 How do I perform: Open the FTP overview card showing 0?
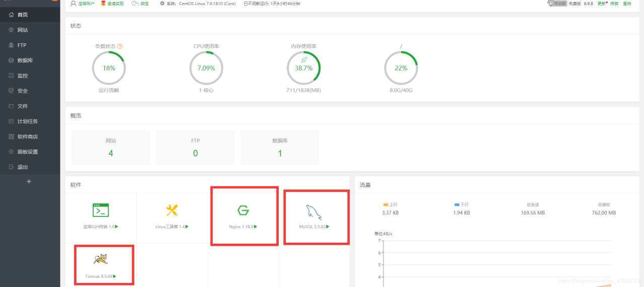pyautogui.click(x=195, y=148)
